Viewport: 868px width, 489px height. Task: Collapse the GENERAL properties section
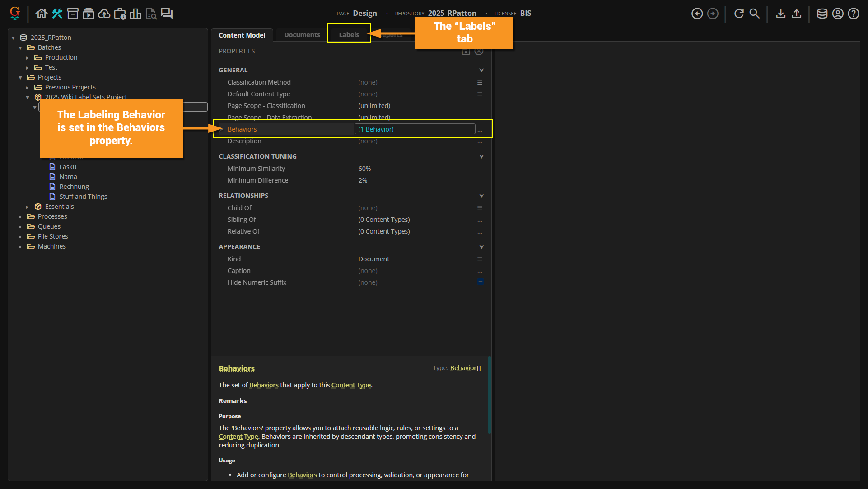(481, 70)
